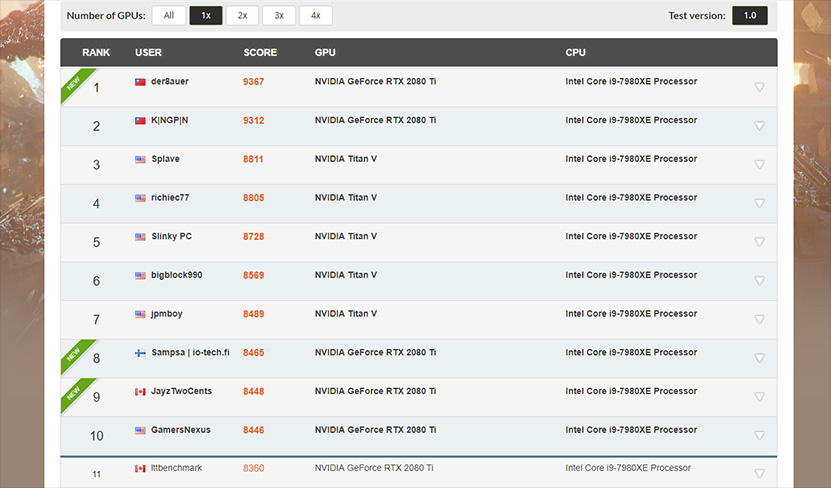
Task: Open score 9367 result
Action: tap(253, 82)
